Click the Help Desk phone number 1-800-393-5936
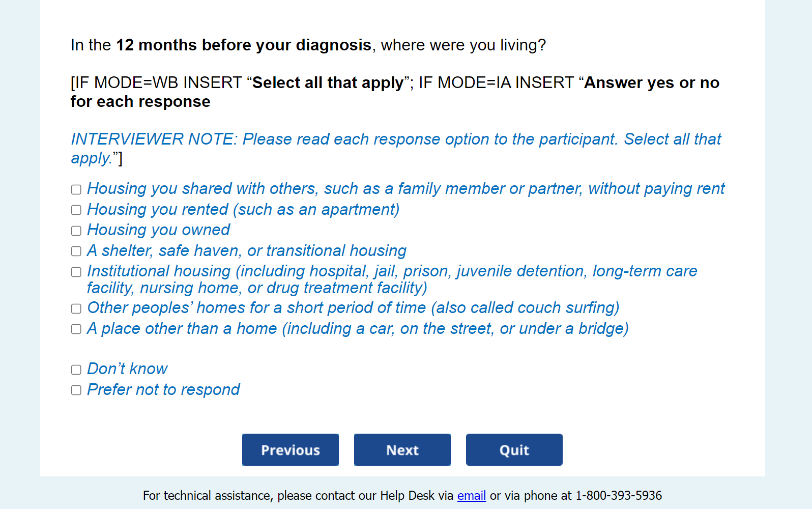The height and width of the screenshot is (509, 812). [x=619, y=496]
